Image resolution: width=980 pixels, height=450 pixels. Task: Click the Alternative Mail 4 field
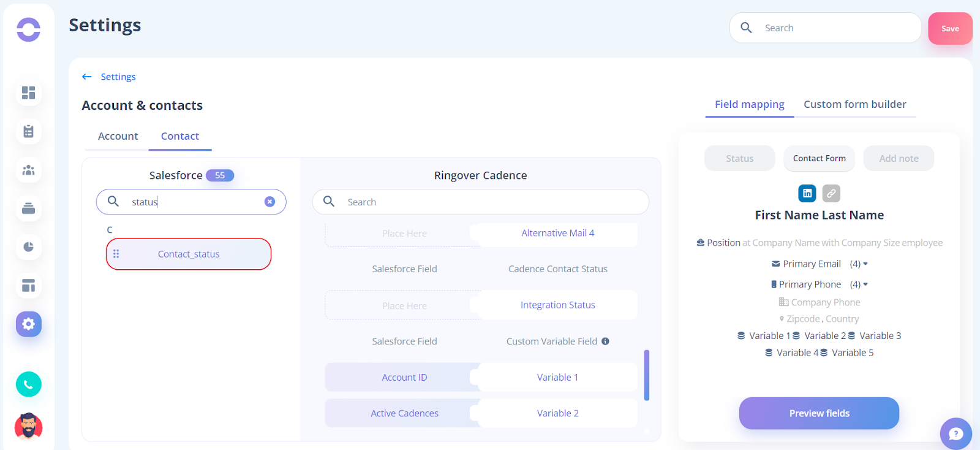[x=558, y=233]
